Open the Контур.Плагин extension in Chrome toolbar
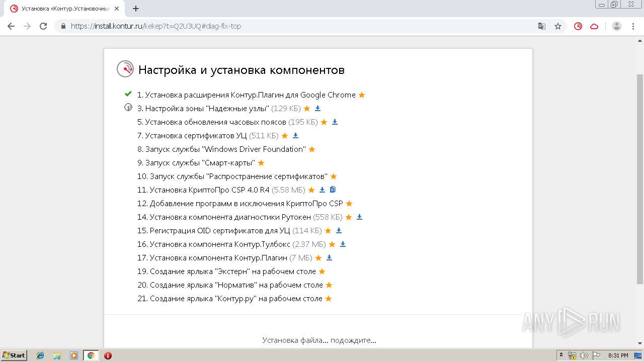The width and height of the screenshot is (644, 362). 578,26
